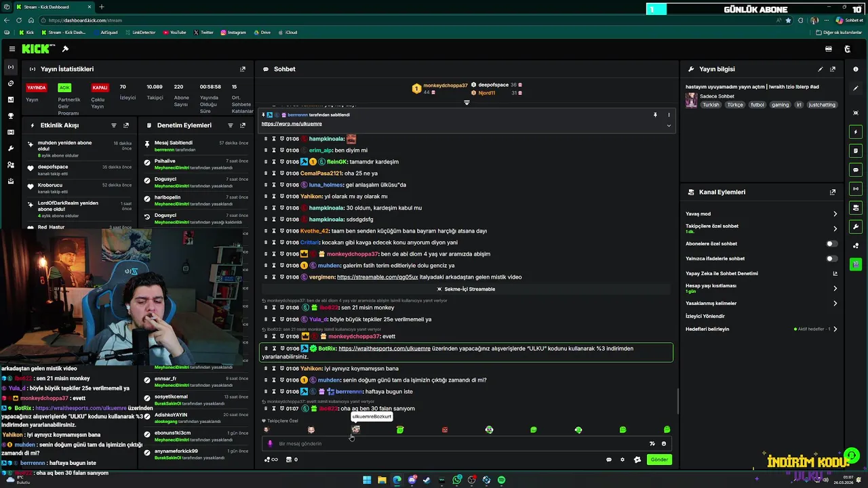Screen dimensions: 868x488
Task: Expand Yasaklanmış kelimeler settings
Action: pyautogui.click(x=835, y=303)
